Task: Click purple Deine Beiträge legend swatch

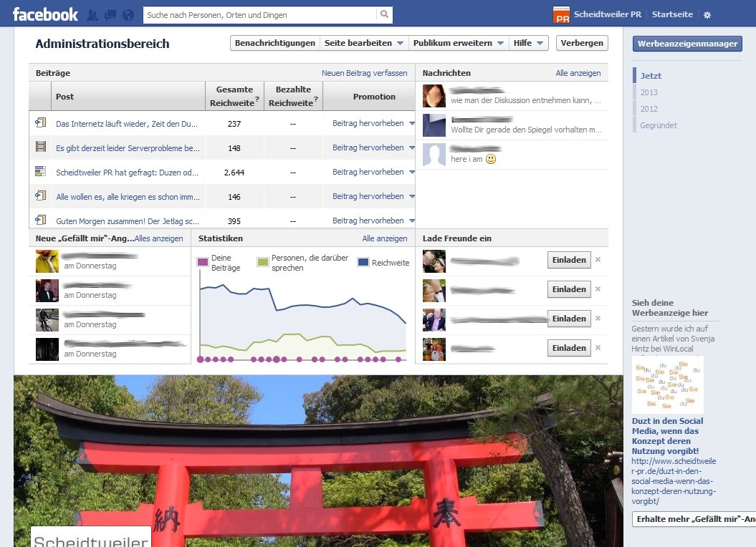Action: (x=203, y=262)
